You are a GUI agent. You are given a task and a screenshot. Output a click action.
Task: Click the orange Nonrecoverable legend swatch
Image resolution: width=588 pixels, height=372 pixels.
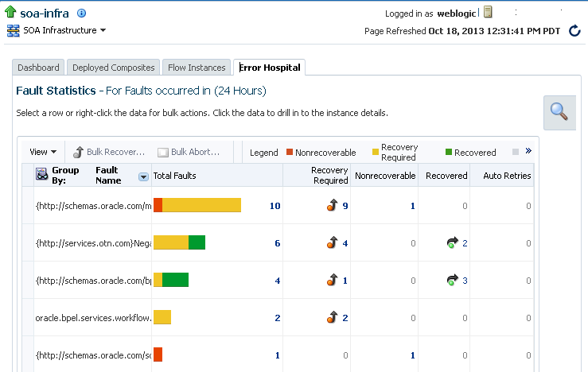290,152
